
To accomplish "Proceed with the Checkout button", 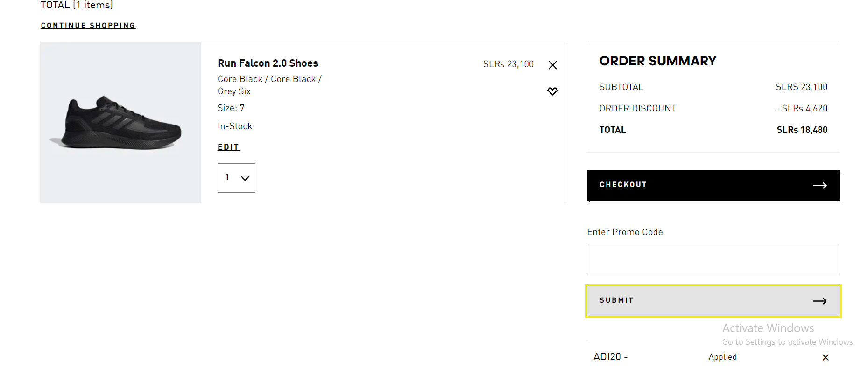I will coord(713,185).
